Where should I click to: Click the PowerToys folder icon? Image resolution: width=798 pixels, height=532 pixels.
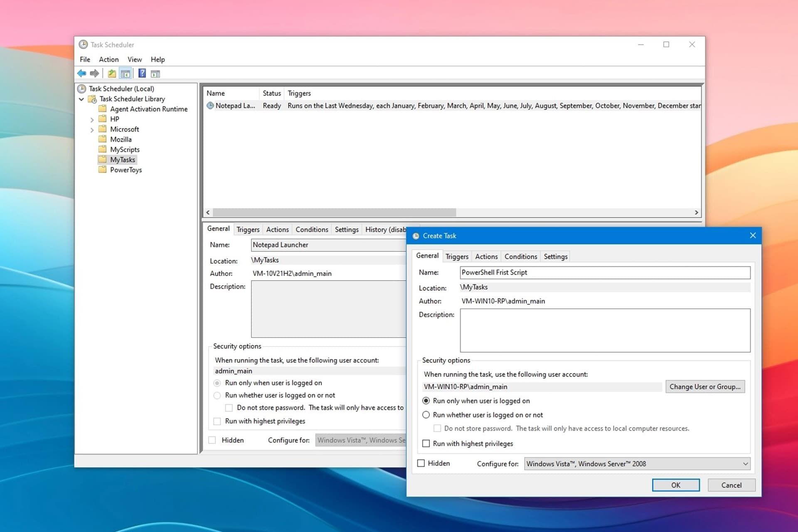(103, 169)
